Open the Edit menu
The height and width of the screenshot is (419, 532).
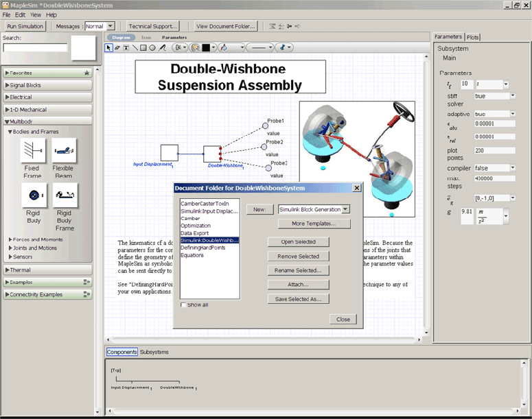click(x=20, y=14)
